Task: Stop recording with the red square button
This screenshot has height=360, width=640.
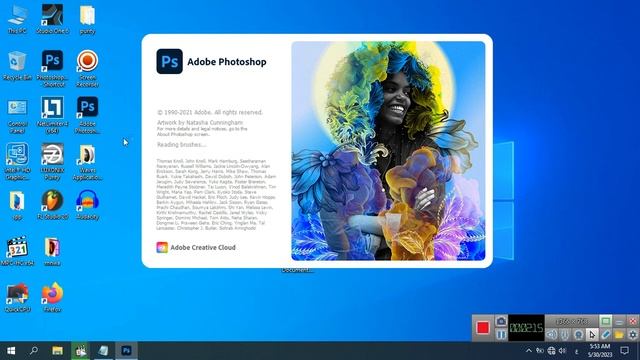Action: (x=483, y=327)
